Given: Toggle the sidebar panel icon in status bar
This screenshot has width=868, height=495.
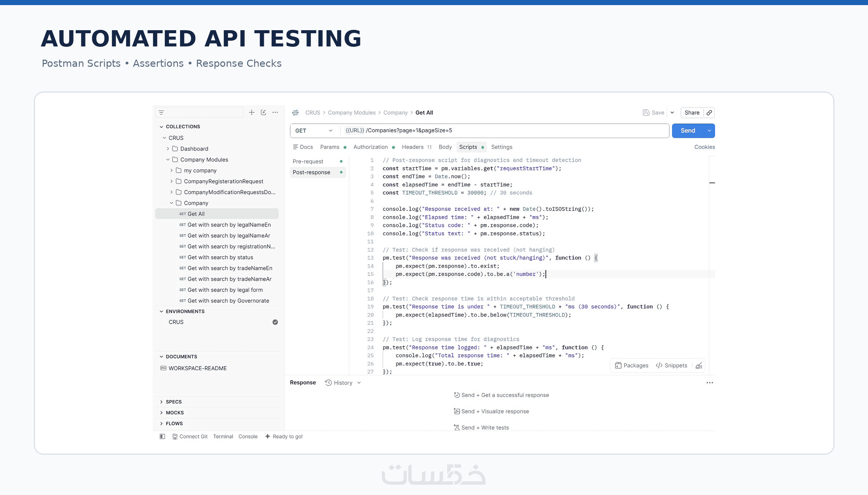Looking at the screenshot, I should pyautogui.click(x=162, y=437).
